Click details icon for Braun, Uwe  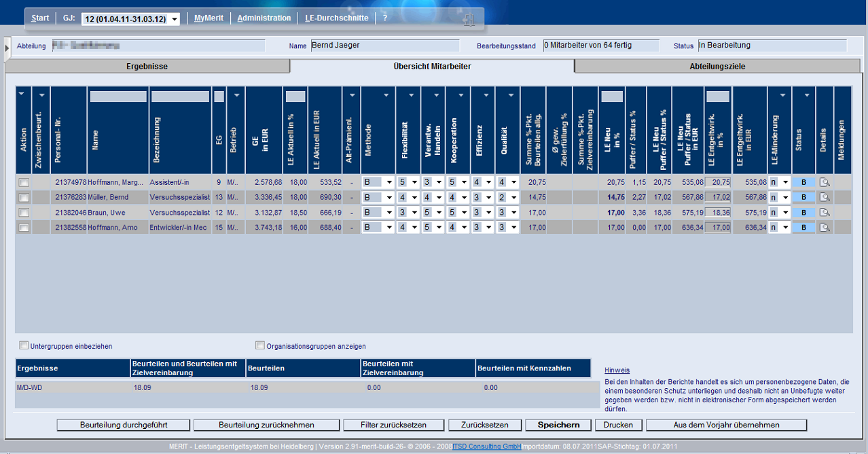(x=825, y=212)
